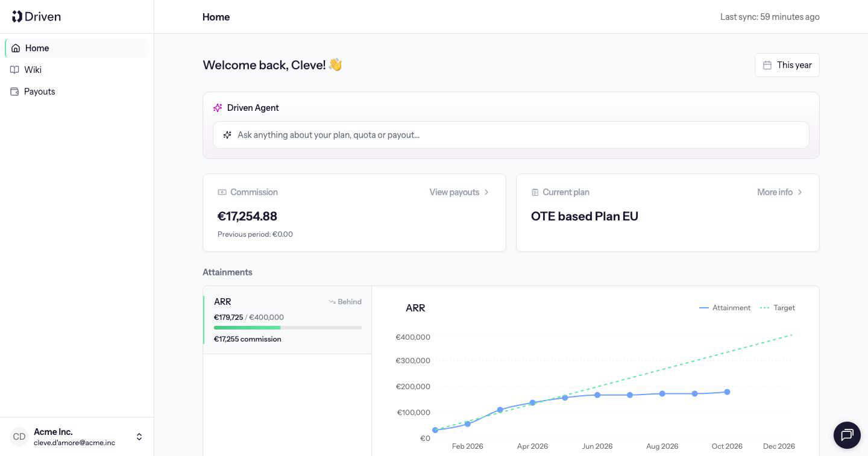868x456 pixels.
Task: Click sparkle icon inside the ask input
Action: point(227,135)
